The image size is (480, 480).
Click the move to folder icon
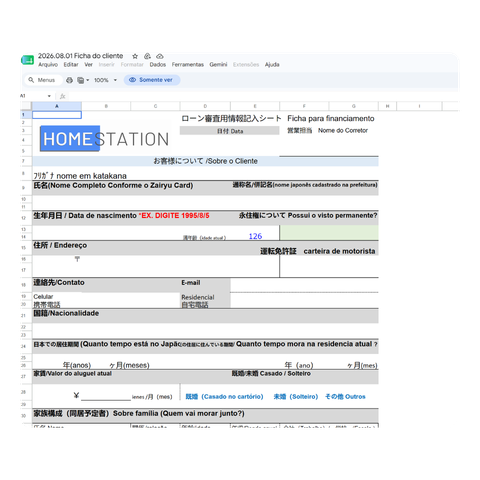coord(147,56)
